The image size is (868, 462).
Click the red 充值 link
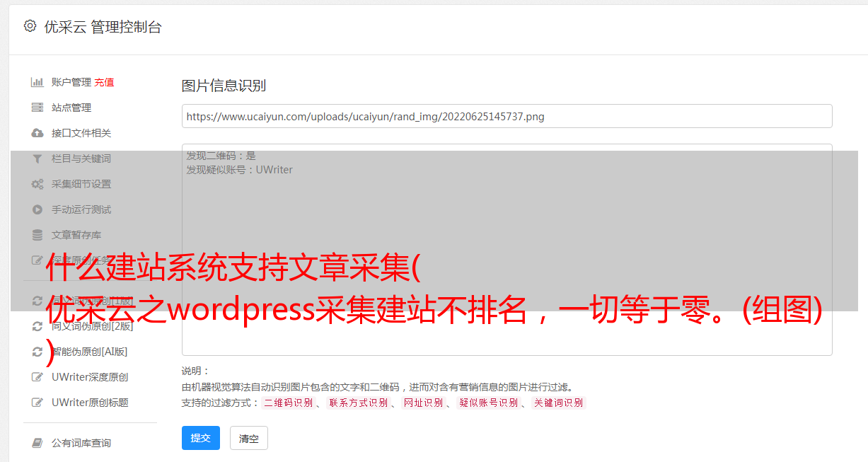(104, 82)
